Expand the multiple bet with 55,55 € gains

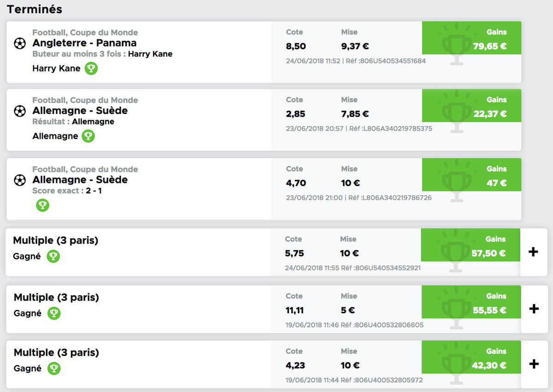(x=534, y=309)
